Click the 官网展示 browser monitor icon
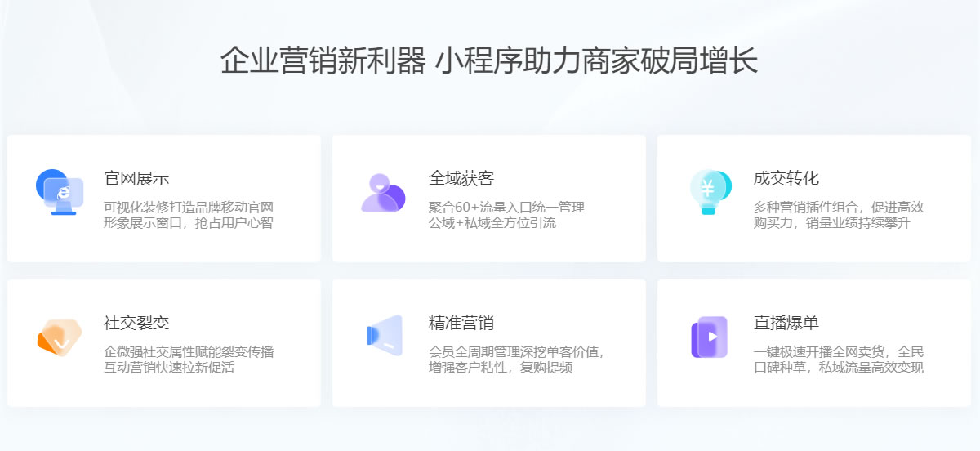Screen dimensions: 980x451 click(60, 193)
